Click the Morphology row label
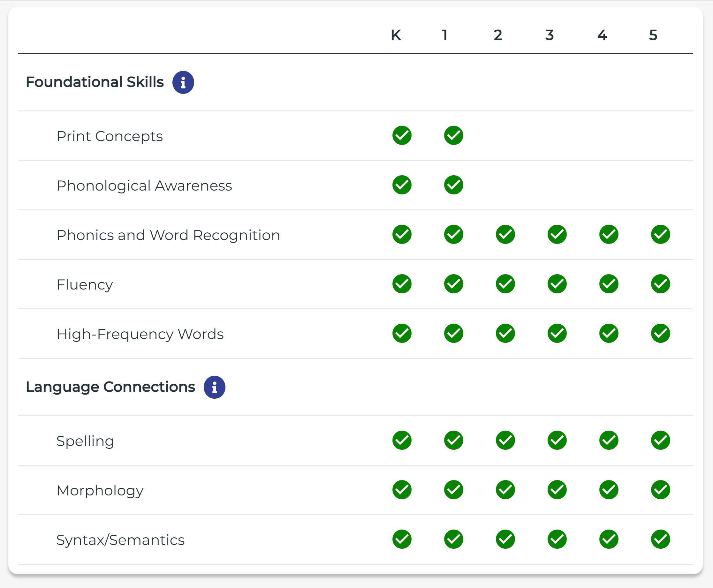The image size is (713, 588). tap(100, 490)
